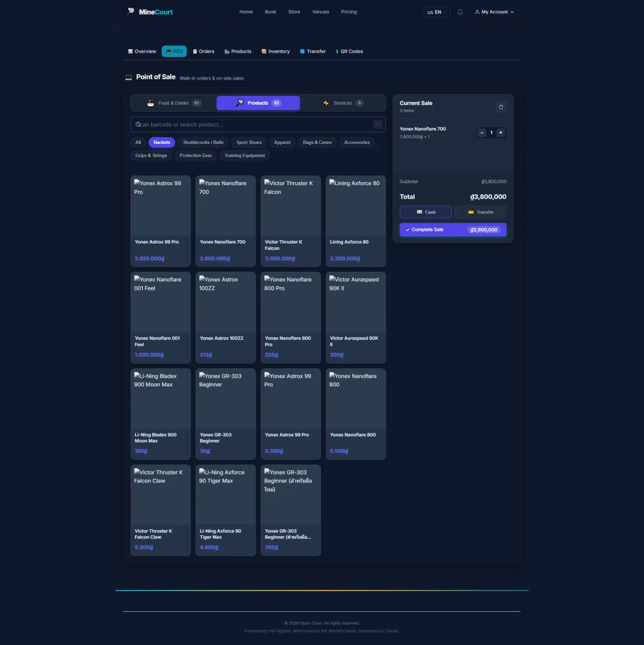The image size is (644, 645).
Task: Add Yonex Nanoflare 800 Pro priced 220₫
Action: coord(291,317)
